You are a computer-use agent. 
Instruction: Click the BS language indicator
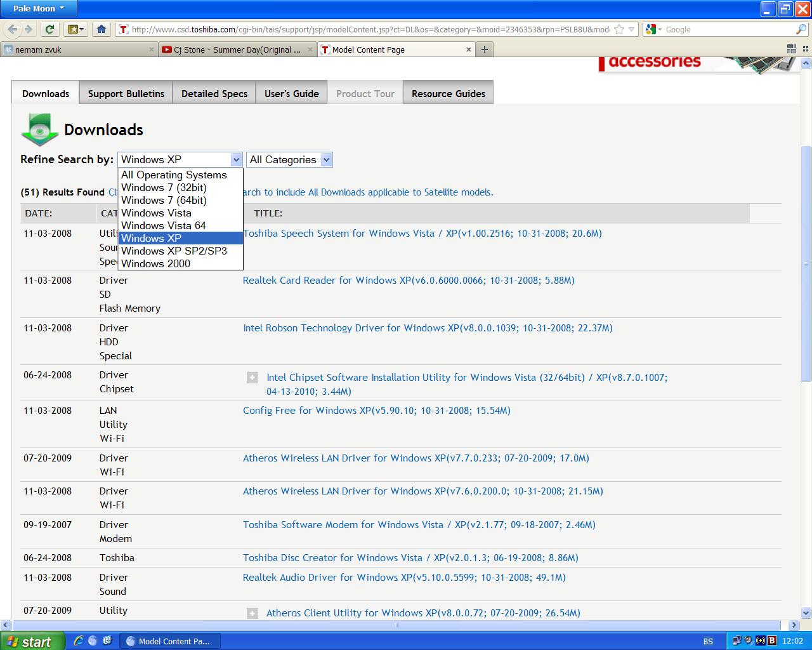[x=708, y=641]
